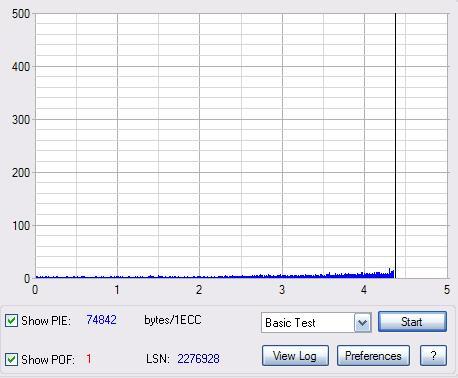Select the Basic Test combo box field

[x=316, y=323]
